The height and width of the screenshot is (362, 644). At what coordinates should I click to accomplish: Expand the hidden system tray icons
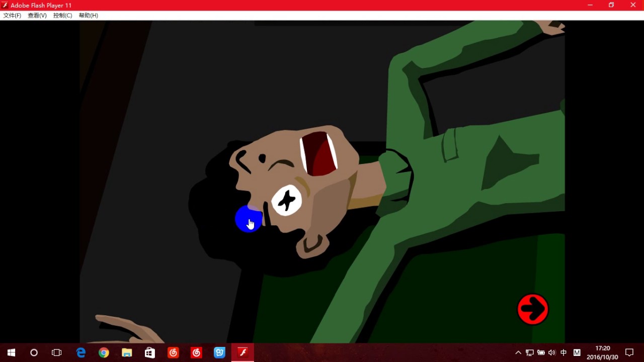[518, 352]
